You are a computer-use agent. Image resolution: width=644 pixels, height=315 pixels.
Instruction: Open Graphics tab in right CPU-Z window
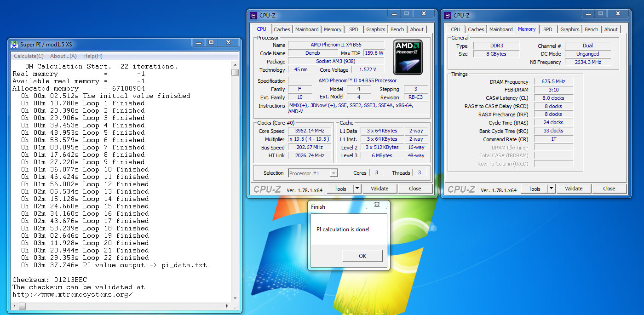tap(570, 29)
